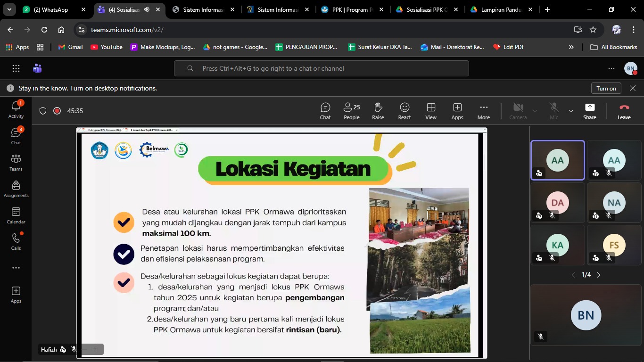Toggle the Mic on or off
Image resolution: width=644 pixels, height=362 pixels.
(554, 111)
